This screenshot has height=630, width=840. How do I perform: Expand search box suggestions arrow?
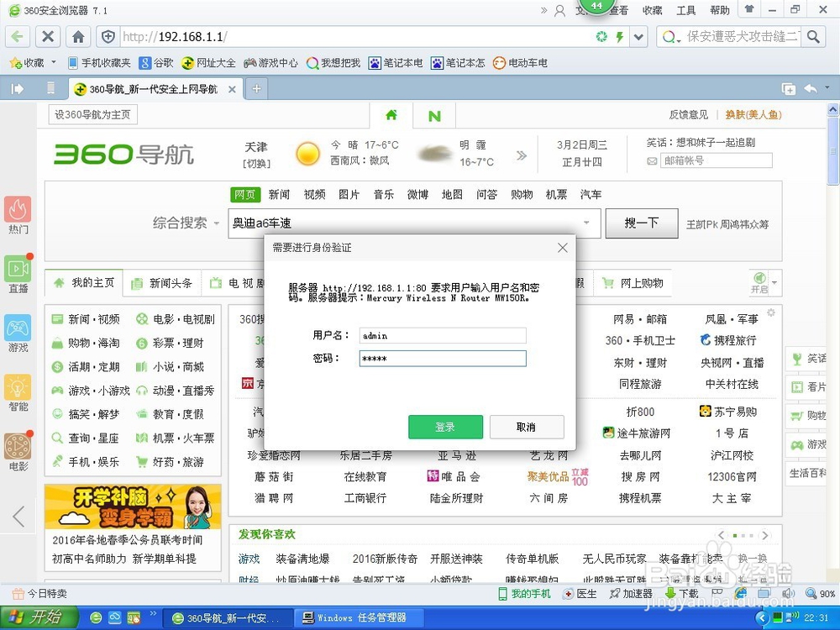(x=586, y=223)
